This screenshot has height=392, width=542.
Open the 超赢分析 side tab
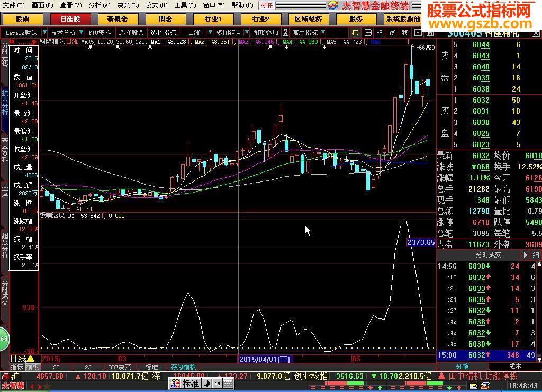[x=5, y=245]
